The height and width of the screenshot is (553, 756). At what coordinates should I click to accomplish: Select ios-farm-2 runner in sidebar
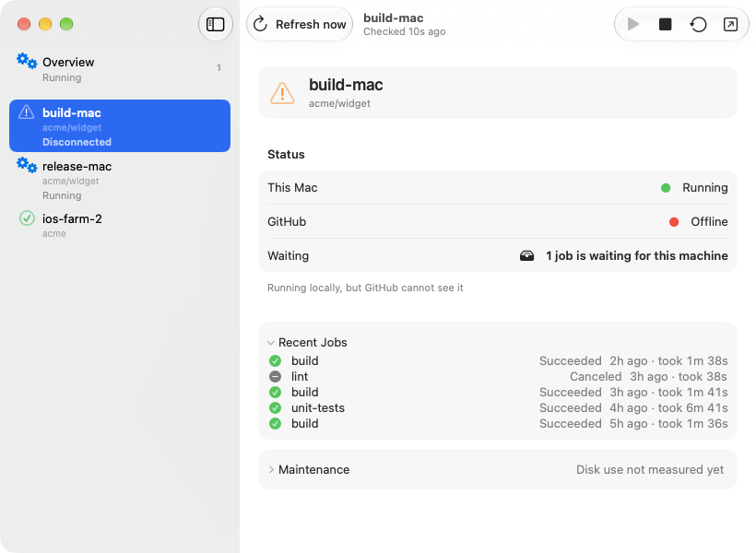click(x=120, y=225)
